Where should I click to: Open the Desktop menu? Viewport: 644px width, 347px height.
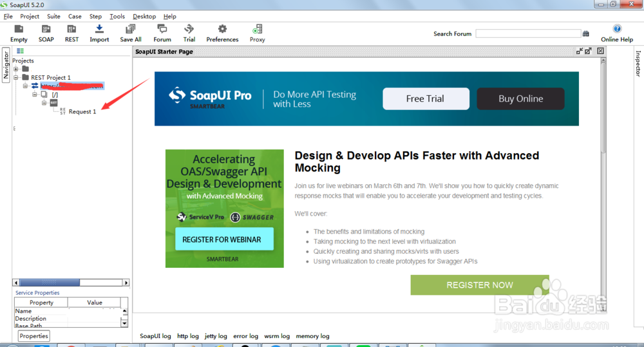coord(144,17)
